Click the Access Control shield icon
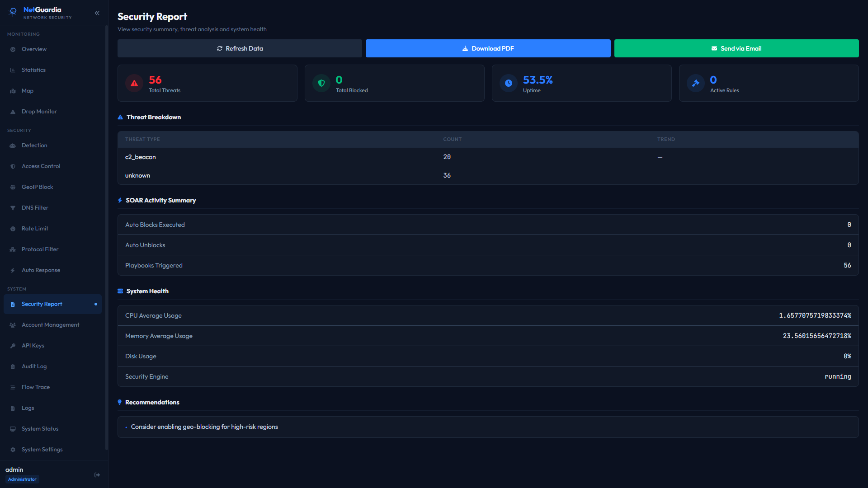868x488 pixels. coord(13,166)
